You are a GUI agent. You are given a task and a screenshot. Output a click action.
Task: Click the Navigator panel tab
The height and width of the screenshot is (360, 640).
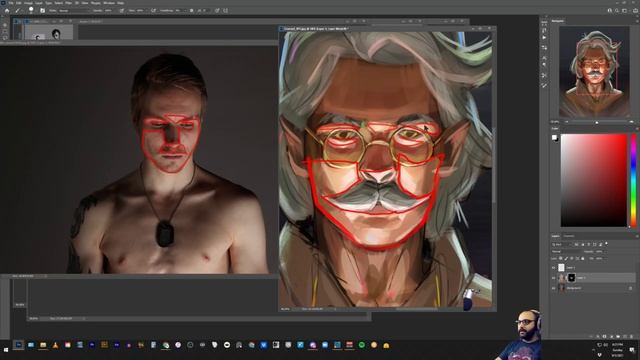pyautogui.click(x=558, y=21)
